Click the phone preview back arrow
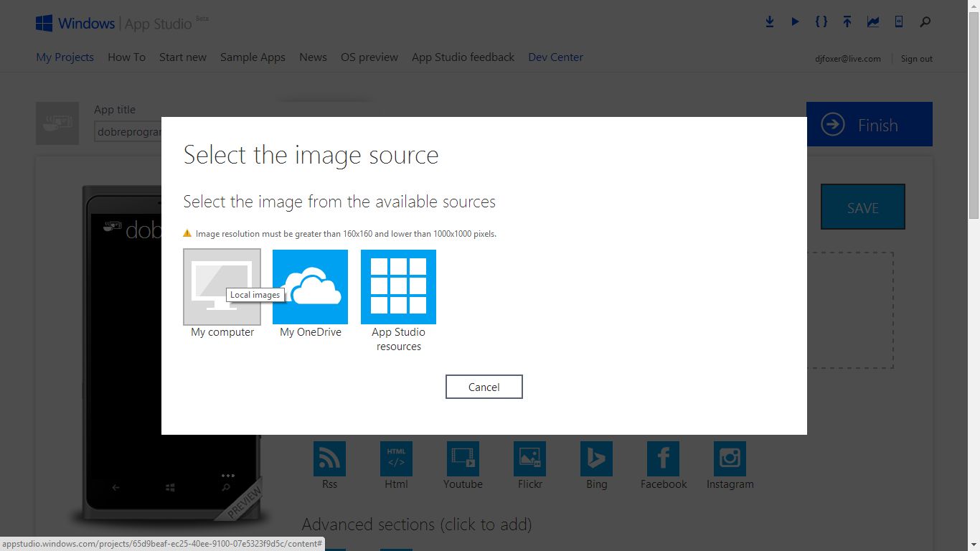 point(116,488)
